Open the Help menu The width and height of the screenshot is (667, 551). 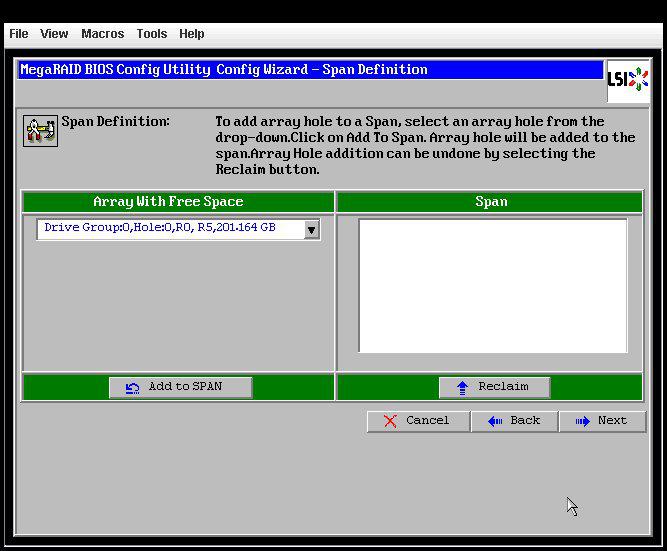[x=191, y=34]
